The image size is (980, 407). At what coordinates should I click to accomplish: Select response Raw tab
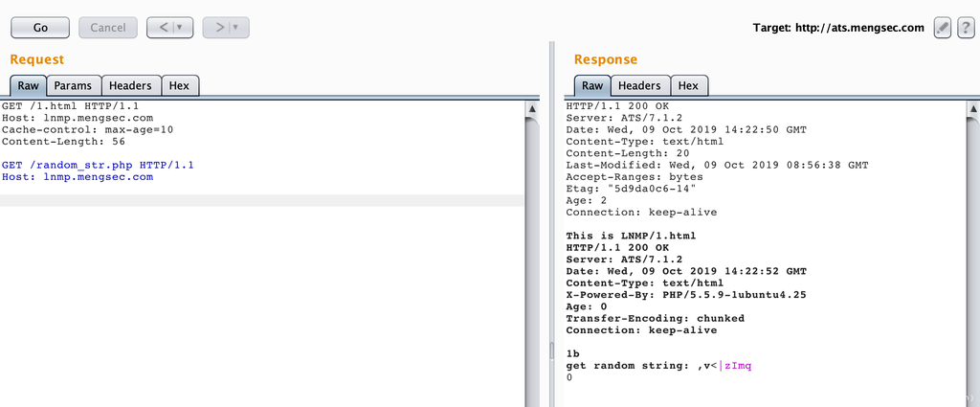pos(592,86)
